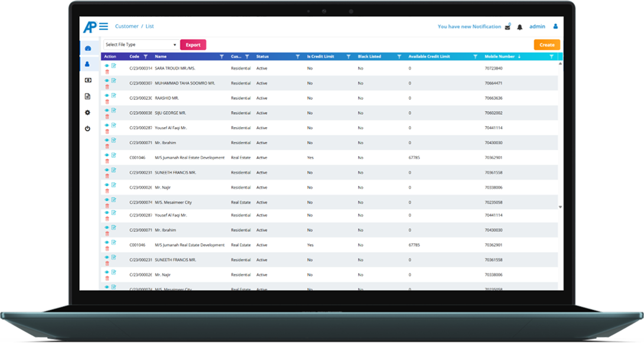View the SARA TROUDI customer via eye icon
The height and width of the screenshot is (343, 644).
pos(107,66)
